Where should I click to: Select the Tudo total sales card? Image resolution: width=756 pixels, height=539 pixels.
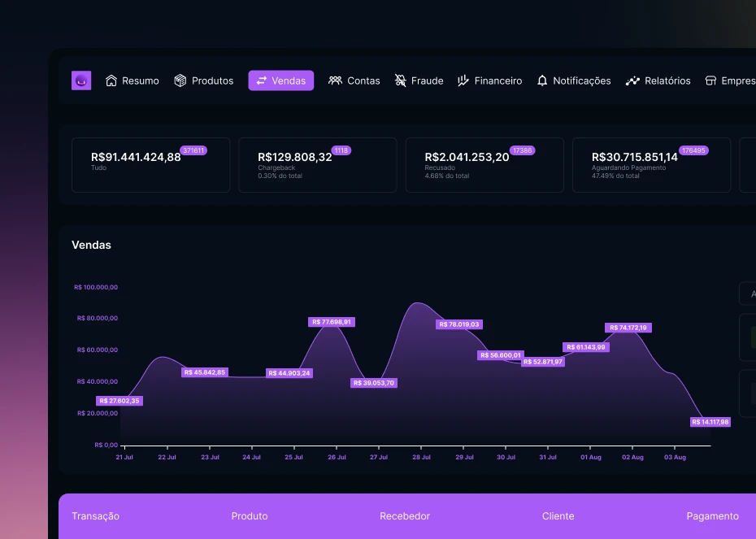click(150, 164)
